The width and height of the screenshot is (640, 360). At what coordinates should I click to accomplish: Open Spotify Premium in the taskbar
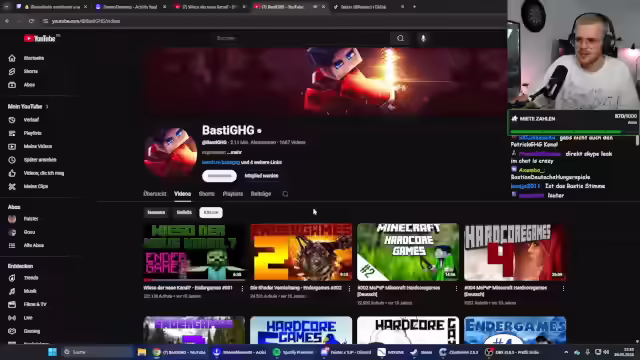(293, 352)
